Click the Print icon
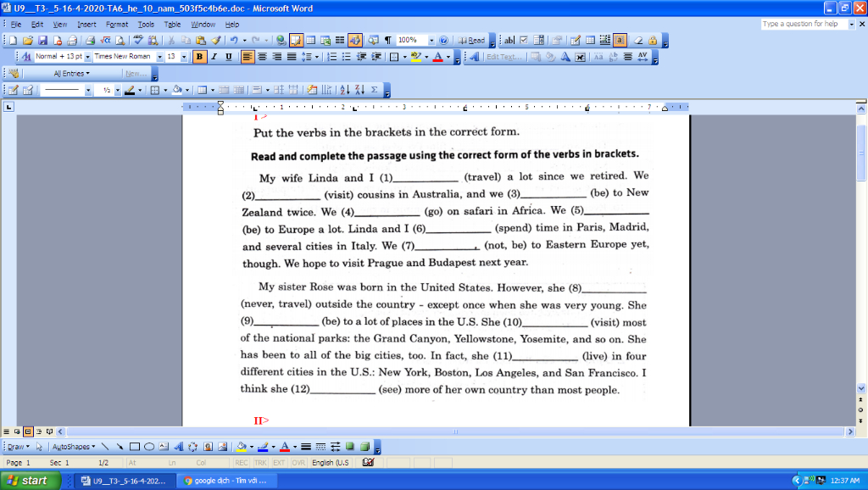 coord(90,41)
